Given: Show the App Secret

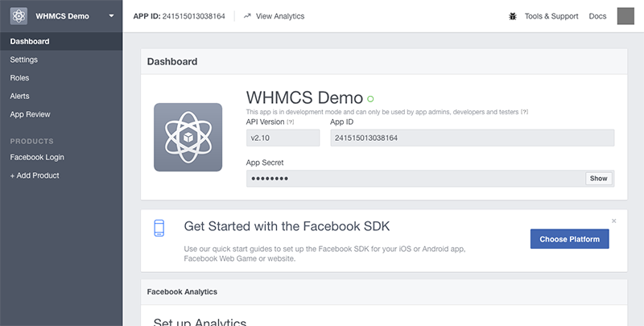Looking at the screenshot, I should pos(598,179).
